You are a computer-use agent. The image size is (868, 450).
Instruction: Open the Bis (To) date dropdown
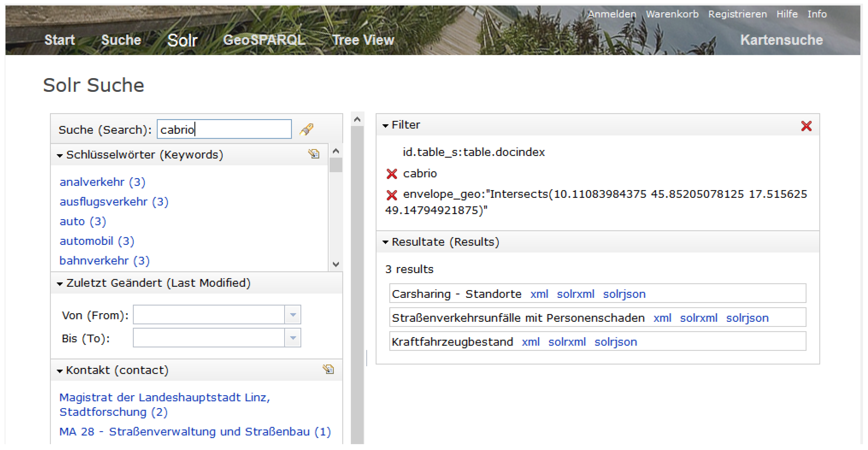pyautogui.click(x=292, y=338)
